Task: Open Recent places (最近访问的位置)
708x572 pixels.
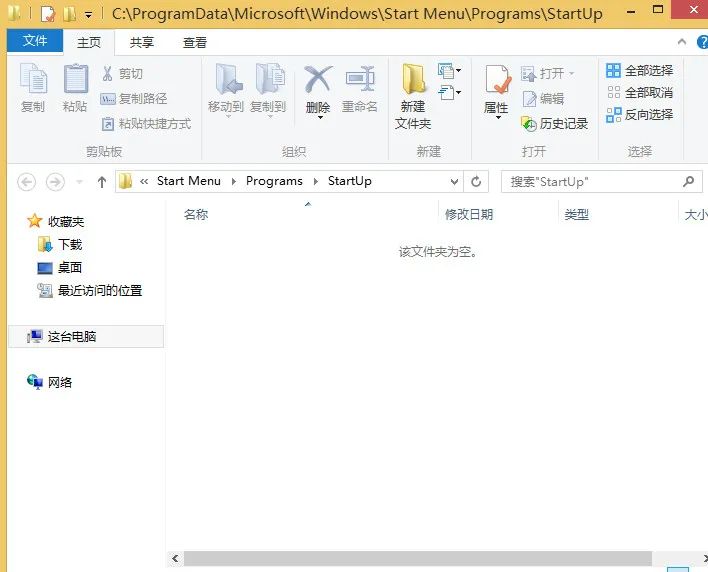Action: click(90, 290)
